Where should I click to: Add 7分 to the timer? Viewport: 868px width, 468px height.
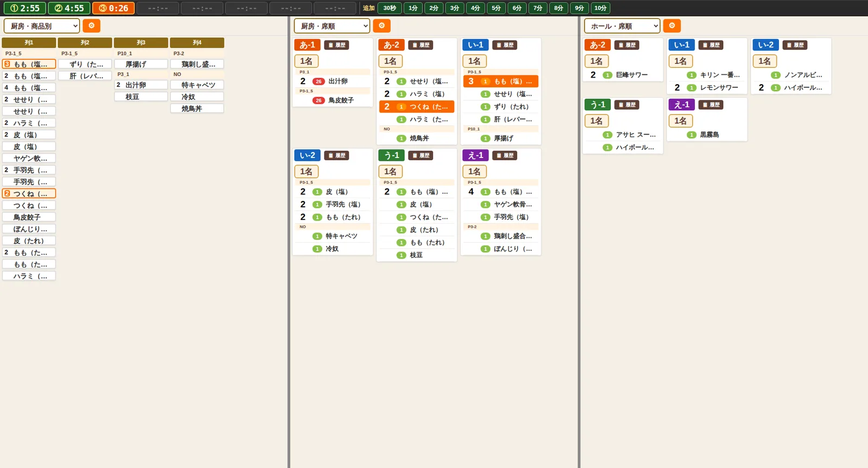point(538,8)
